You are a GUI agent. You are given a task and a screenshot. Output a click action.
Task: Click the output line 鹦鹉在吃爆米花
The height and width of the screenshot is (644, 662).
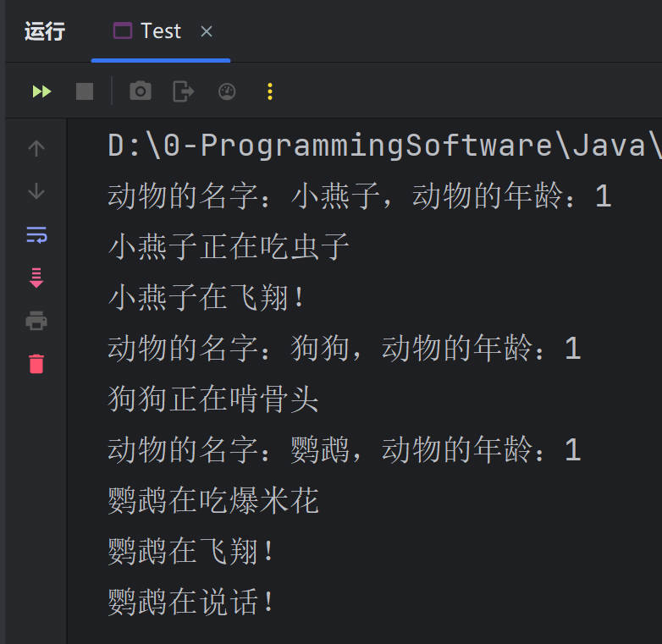(x=213, y=501)
